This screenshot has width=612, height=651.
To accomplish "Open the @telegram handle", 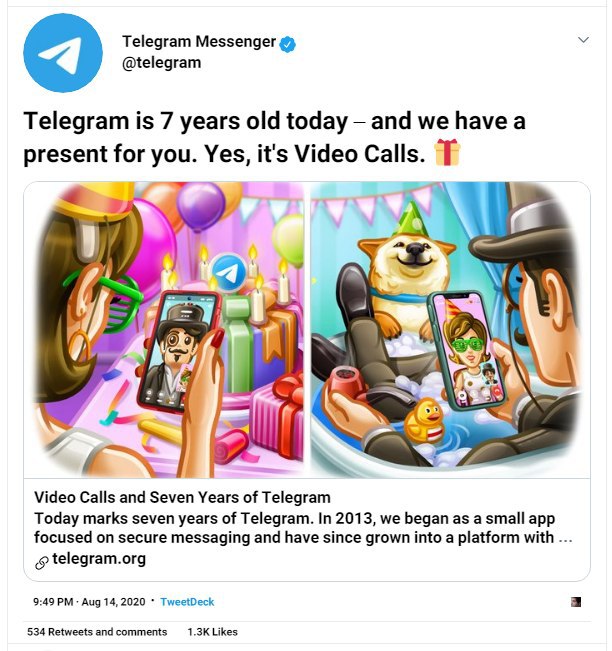I will tap(162, 63).
